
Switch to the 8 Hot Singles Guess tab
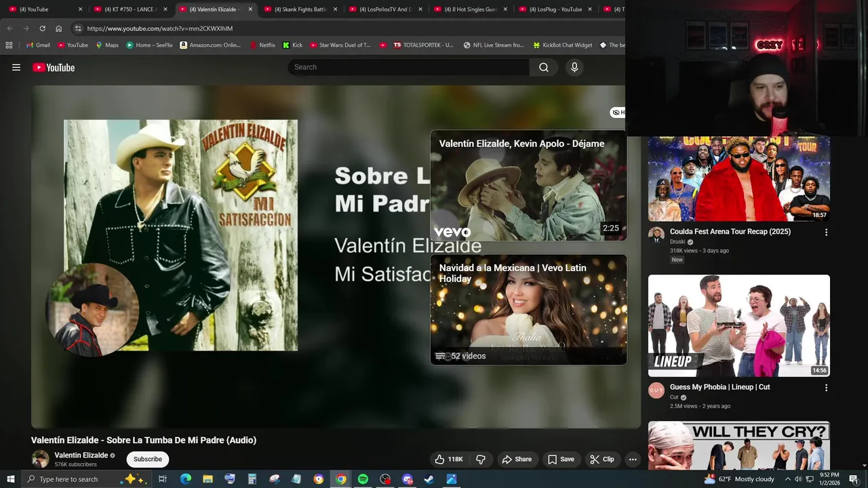pyautogui.click(x=470, y=9)
